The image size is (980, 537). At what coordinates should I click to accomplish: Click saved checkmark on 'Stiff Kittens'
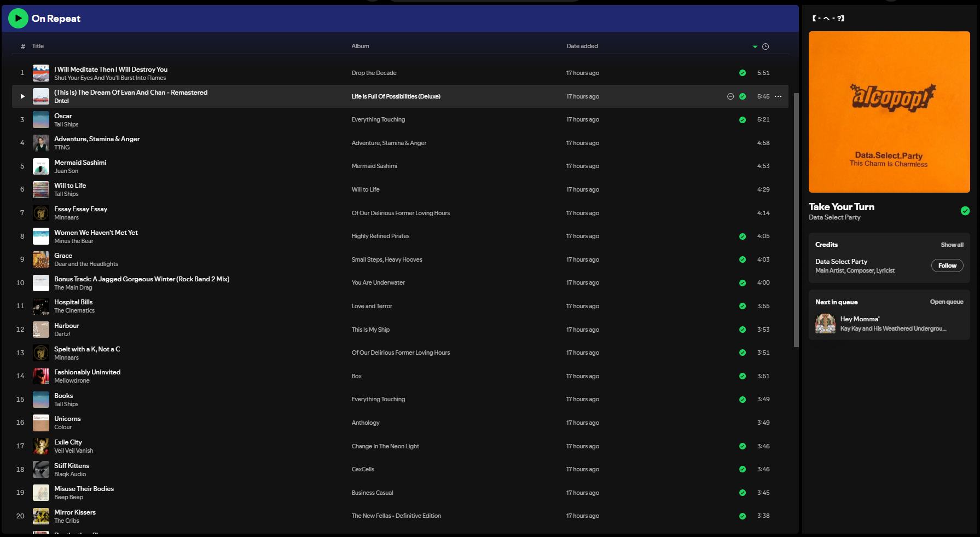click(x=743, y=469)
